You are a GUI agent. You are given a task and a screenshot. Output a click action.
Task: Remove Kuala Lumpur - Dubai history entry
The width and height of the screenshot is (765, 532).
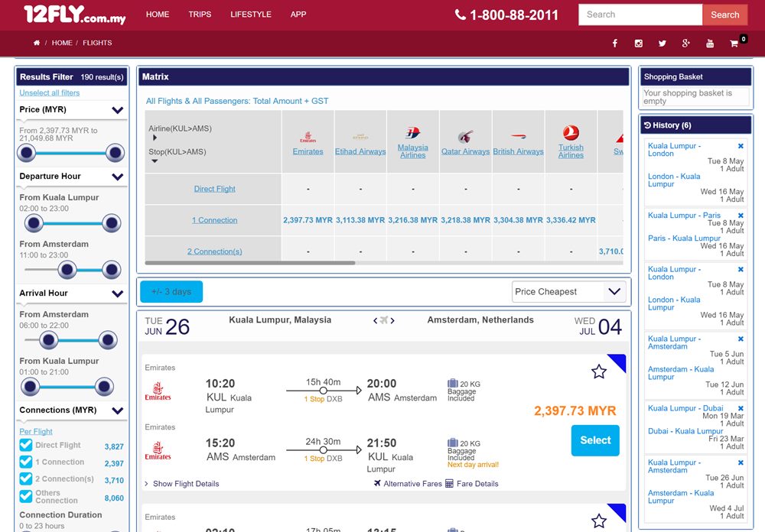tap(741, 408)
